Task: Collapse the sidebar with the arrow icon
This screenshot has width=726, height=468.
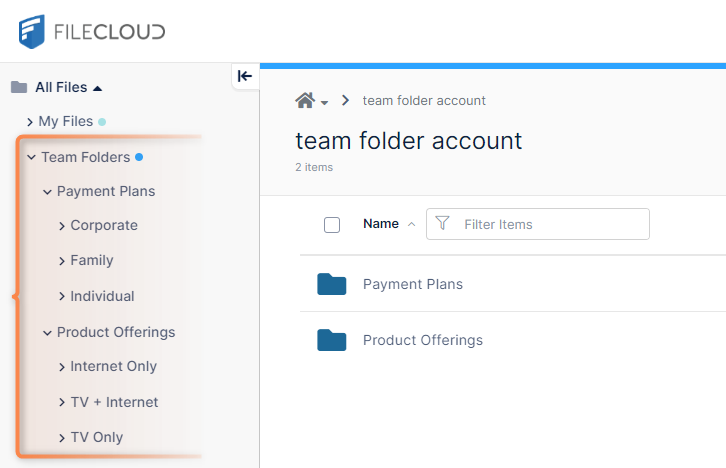Action: pos(245,76)
